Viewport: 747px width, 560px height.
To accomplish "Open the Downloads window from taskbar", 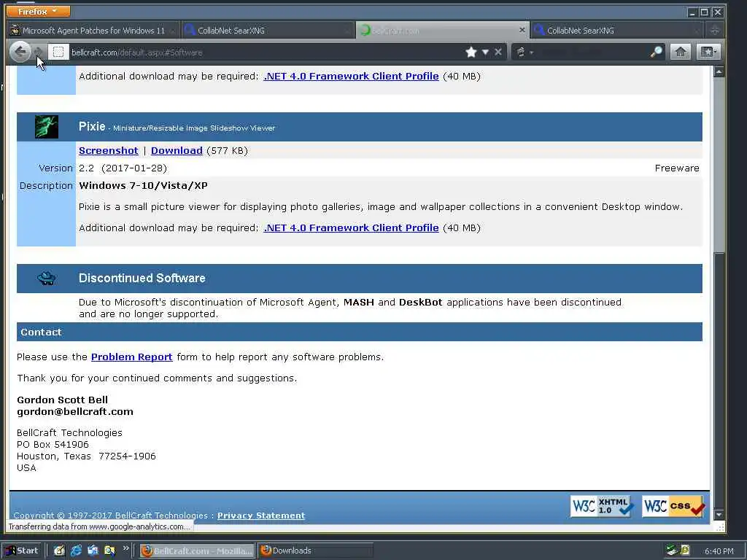I will point(315,551).
